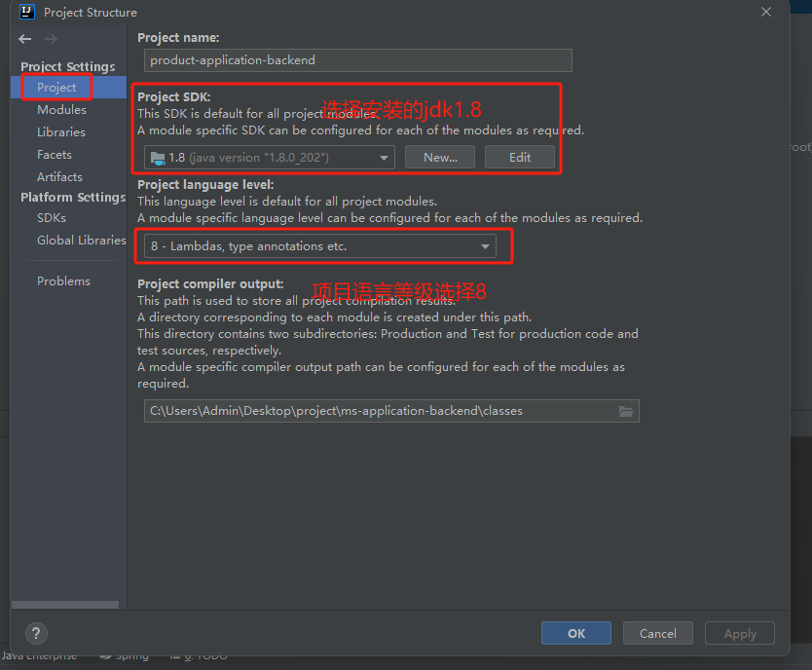Open the Project SDK dropdown

pos(385,158)
